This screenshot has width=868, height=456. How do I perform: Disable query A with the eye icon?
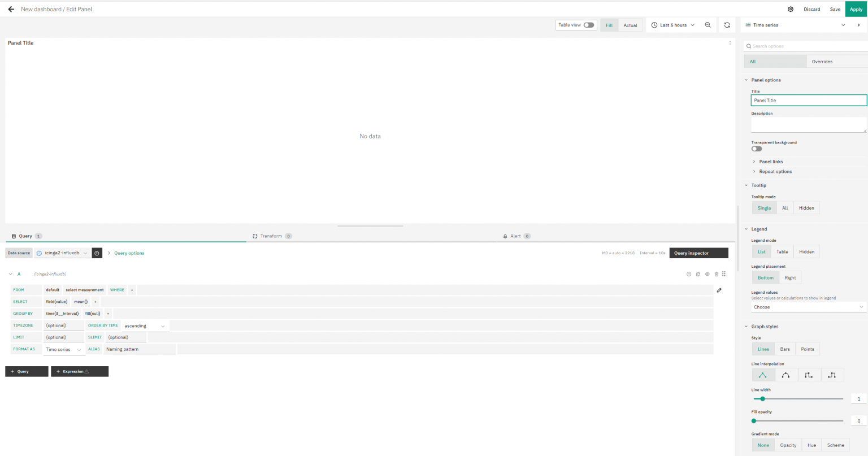(x=707, y=274)
